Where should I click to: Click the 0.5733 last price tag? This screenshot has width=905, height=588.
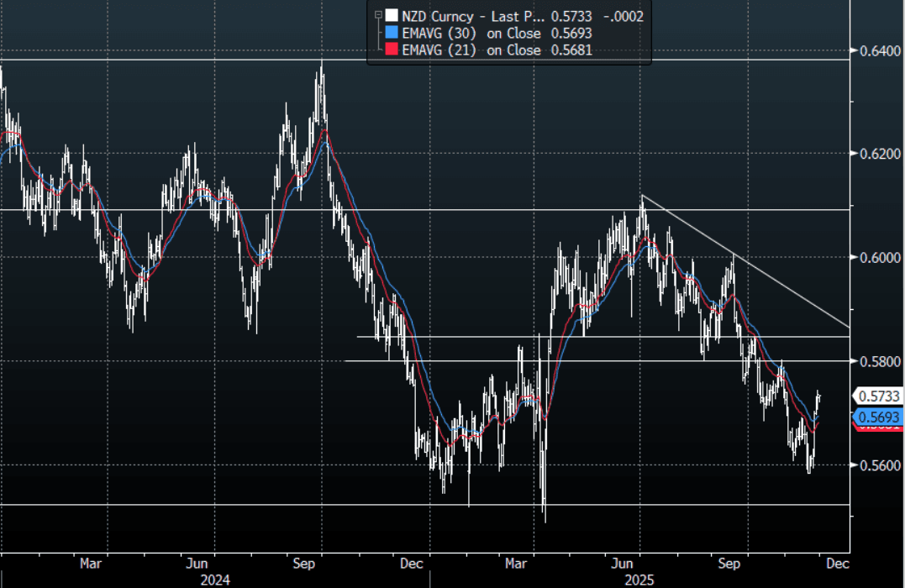point(878,396)
